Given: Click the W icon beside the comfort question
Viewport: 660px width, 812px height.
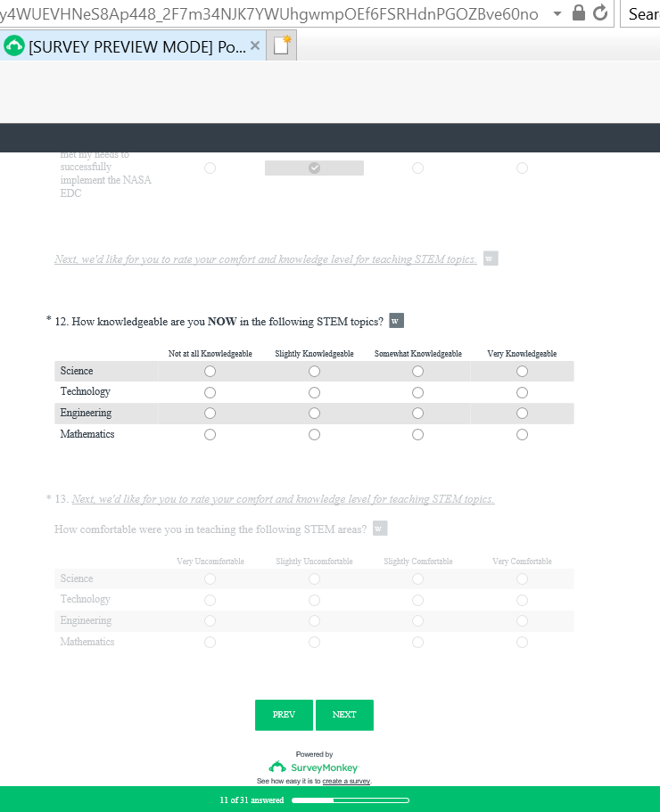Looking at the screenshot, I should click(380, 529).
